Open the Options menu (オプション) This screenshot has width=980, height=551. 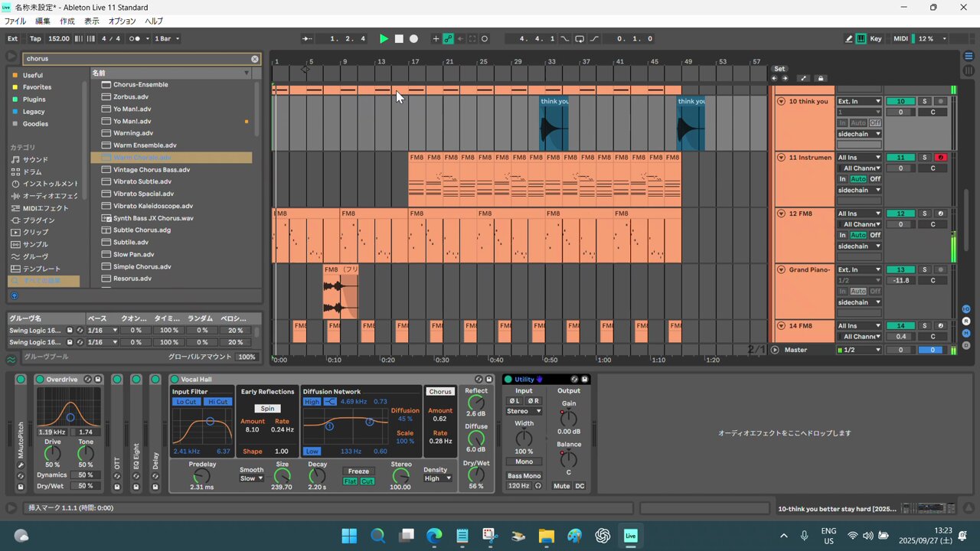[122, 21]
